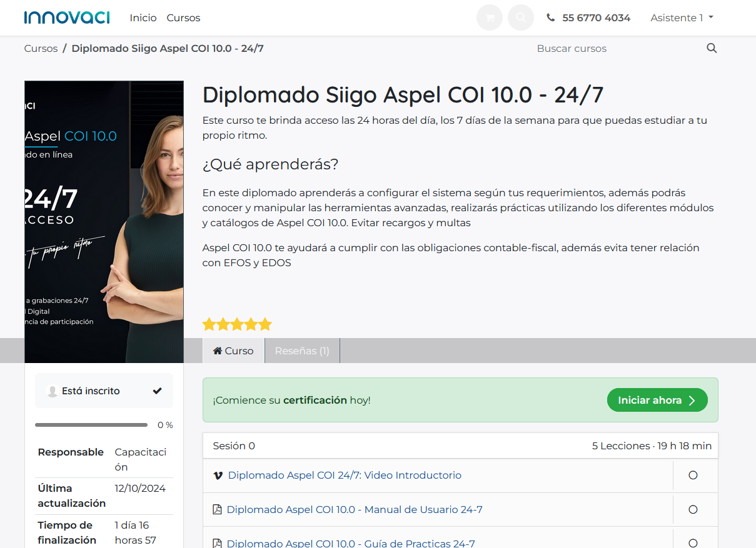Click the magnifier icon beside Buscar cursos
The image size is (756, 548).
pyautogui.click(x=711, y=48)
